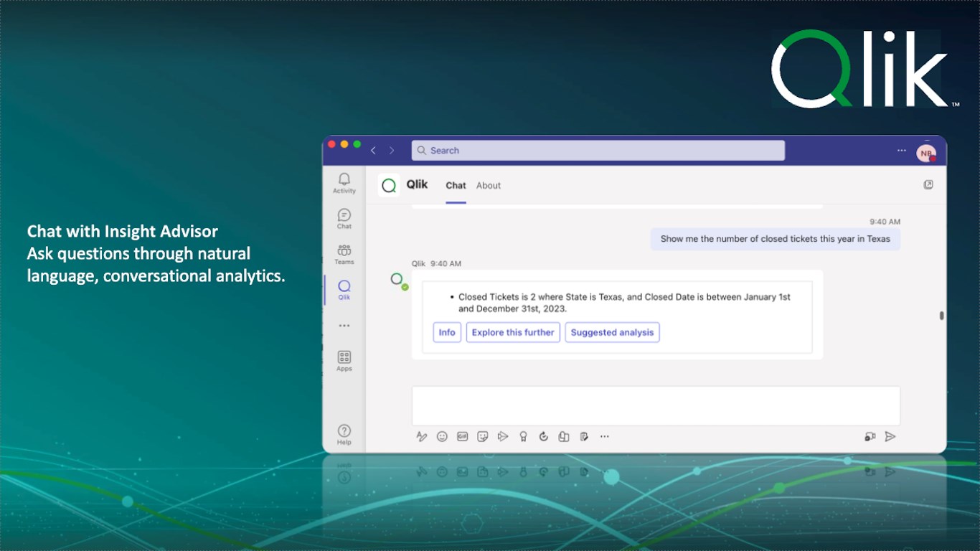Go back with the left arrow

pos(373,150)
